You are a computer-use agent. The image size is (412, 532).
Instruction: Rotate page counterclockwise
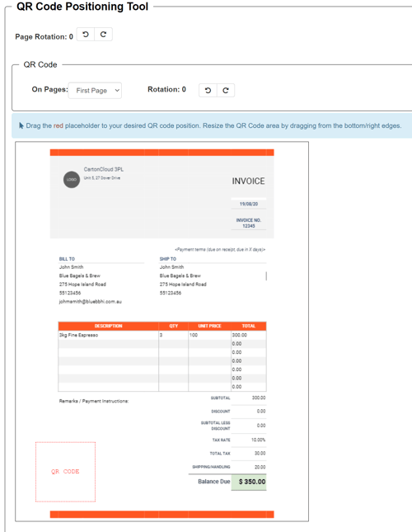click(86, 35)
